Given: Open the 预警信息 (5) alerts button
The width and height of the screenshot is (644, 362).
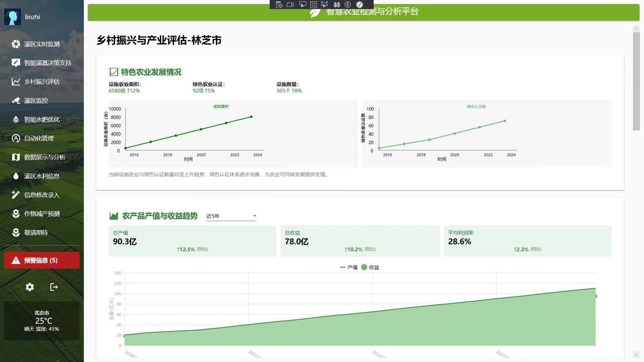Looking at the screenshot, I should (42, 260).
